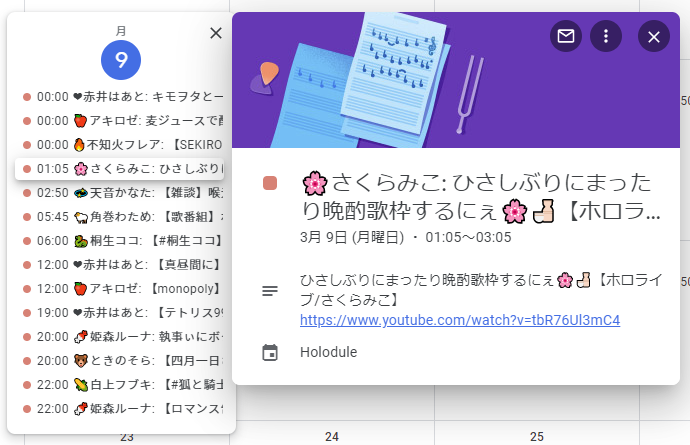Select the blue day 9 circle
The height and width of the screenshot is (445, 690).
tap(121, 60)
